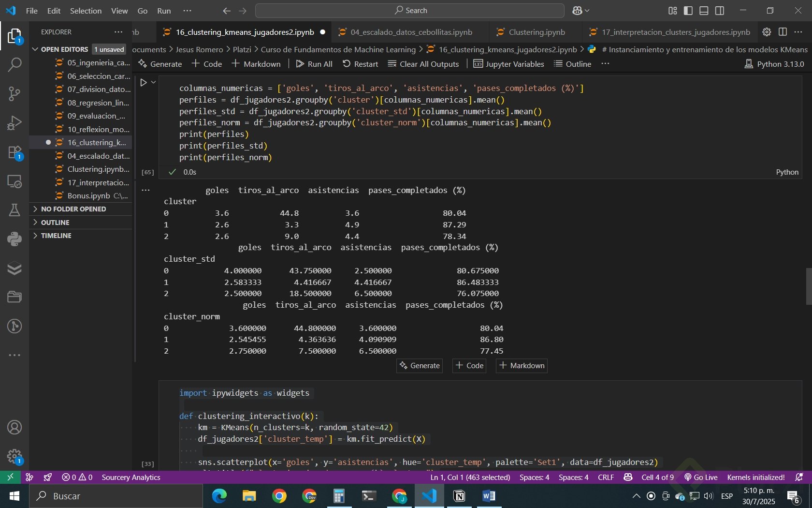Click Clear All Outputs button
Image resolution: width=812 pixels, height=508 pixels.
coord(423,64)
